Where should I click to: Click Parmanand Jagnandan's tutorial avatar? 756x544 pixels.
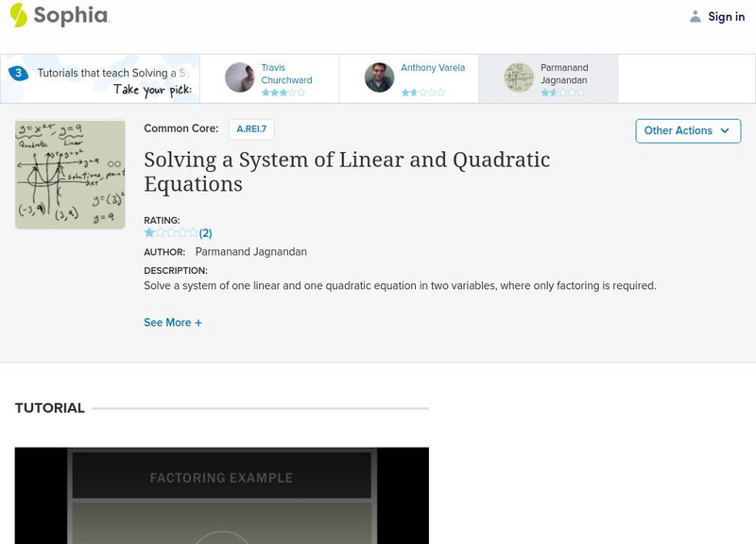[x=519, y=78]
